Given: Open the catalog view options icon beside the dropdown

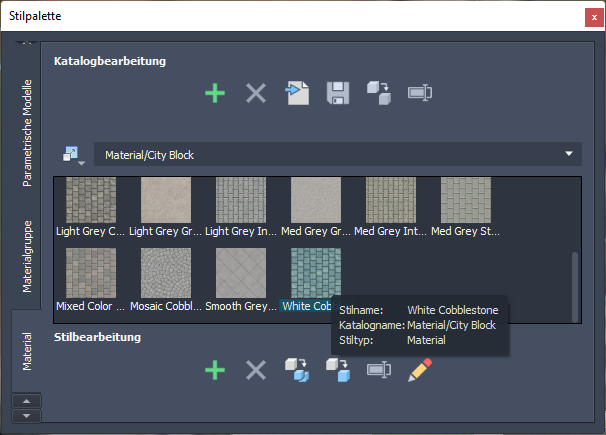Looking at the screenshot, I should tap(73, 155).
